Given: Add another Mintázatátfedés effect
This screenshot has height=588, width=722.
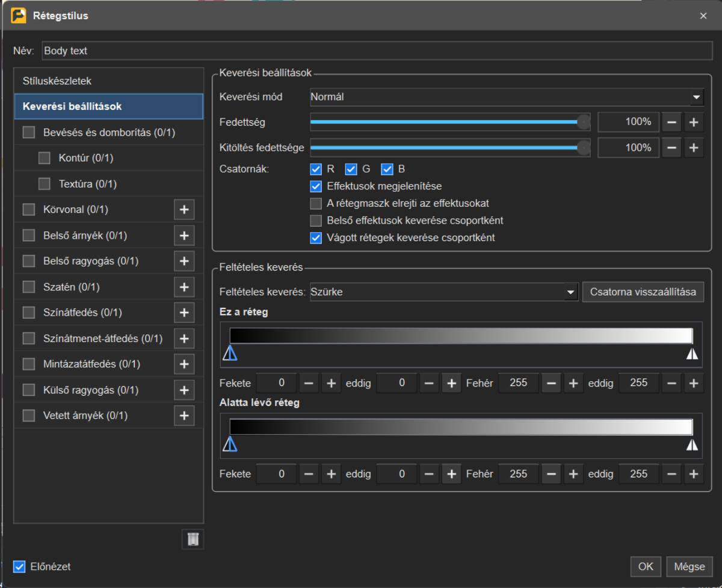Looking at the screenshot, I should 184,364.
